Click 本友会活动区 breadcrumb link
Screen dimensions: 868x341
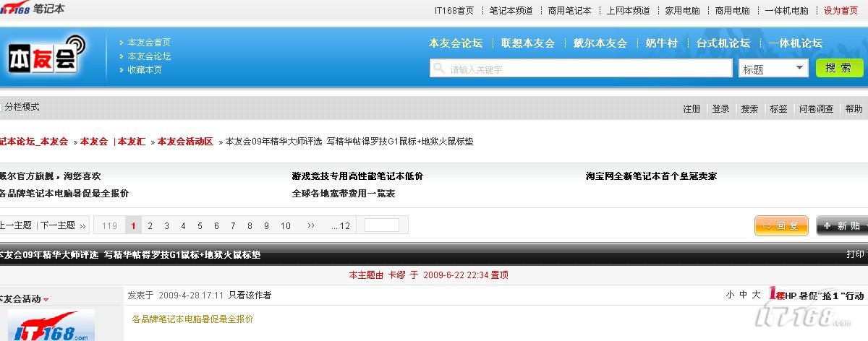tap(185, 142)
